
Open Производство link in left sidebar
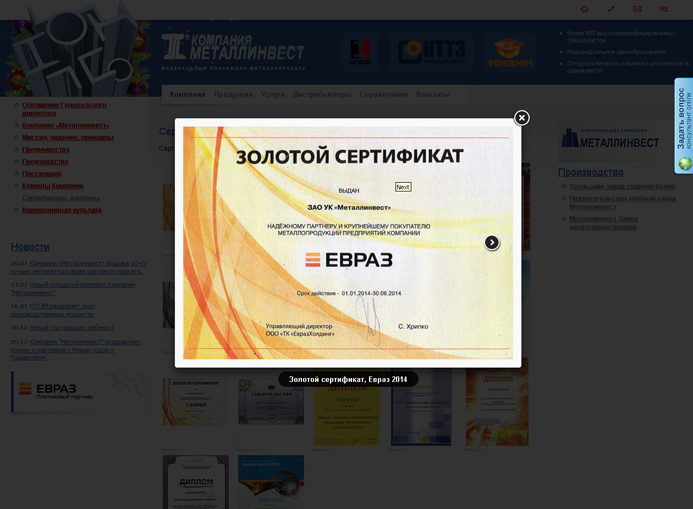[45, 162]
